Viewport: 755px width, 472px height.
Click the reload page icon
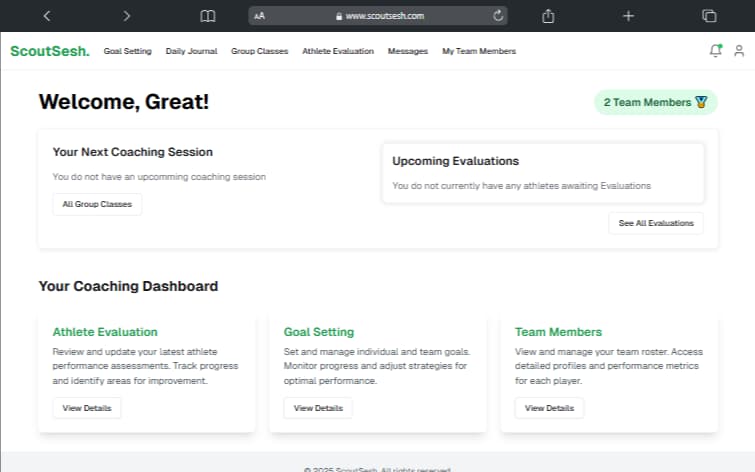[x=498, y=16]
